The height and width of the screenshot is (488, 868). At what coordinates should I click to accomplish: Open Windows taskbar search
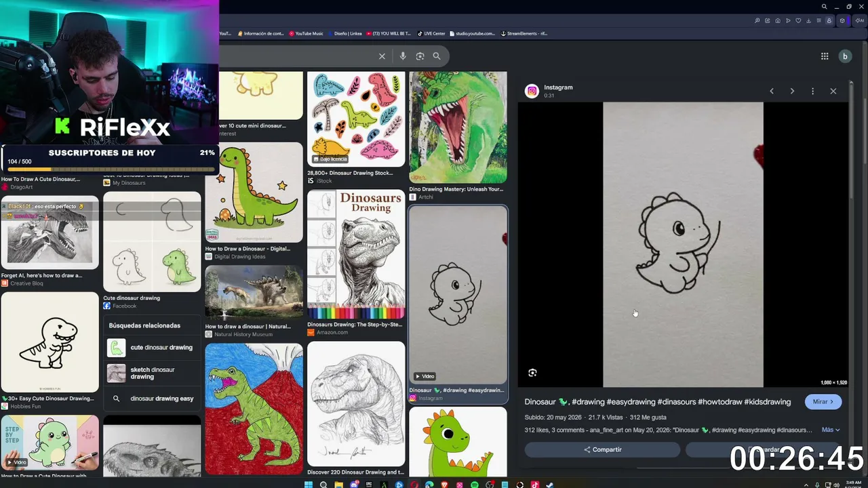pos(323,485)
